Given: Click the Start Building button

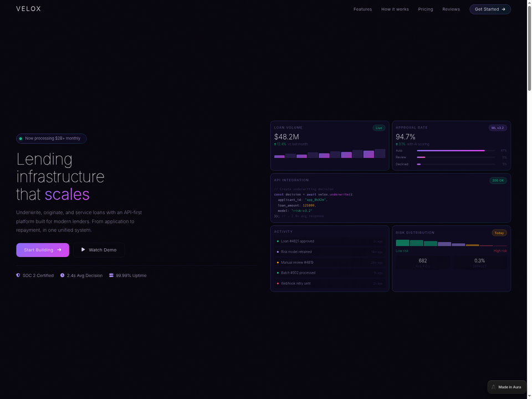Looking at the screenshot, I should coord(43,250).
